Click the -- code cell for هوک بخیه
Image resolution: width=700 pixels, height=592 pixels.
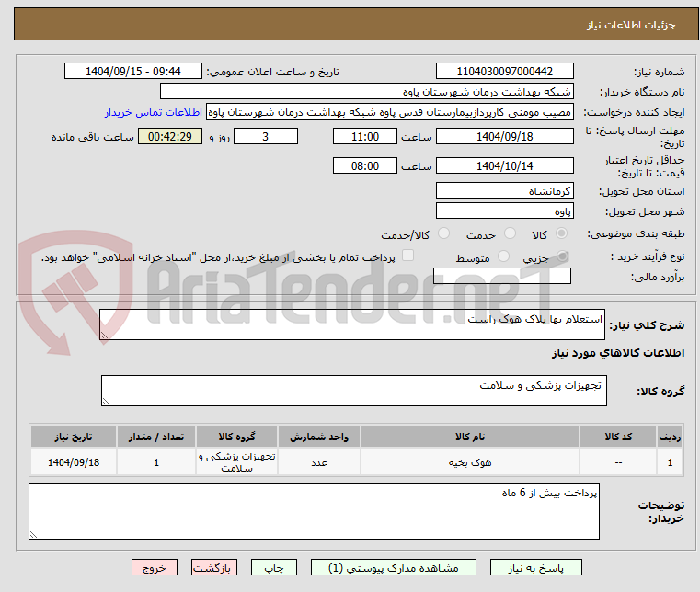(x=618, y=462)
